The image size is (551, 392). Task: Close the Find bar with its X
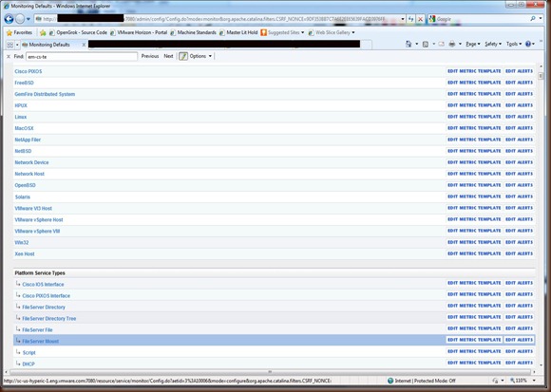tap(9, 56)
